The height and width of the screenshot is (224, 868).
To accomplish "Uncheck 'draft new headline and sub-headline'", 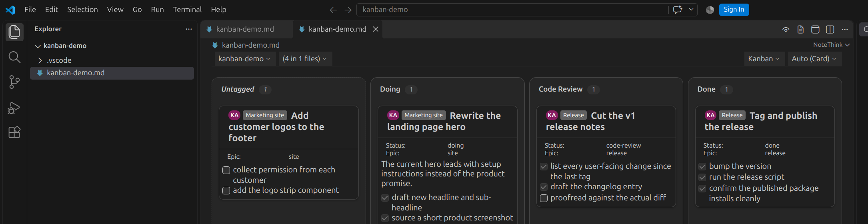I will 385,198.
